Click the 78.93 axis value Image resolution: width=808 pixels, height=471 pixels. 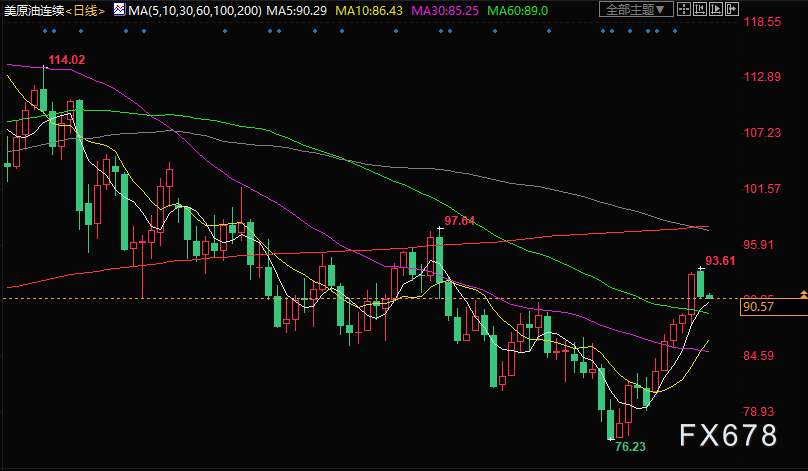pyautogui.click(x=759, y=412)
